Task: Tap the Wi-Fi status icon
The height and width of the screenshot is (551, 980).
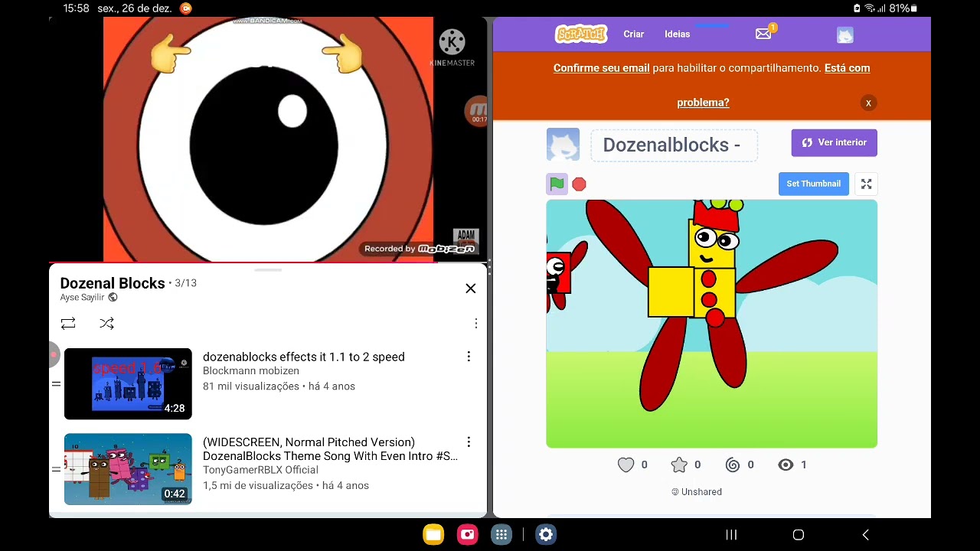Action: tap(869, 8)
